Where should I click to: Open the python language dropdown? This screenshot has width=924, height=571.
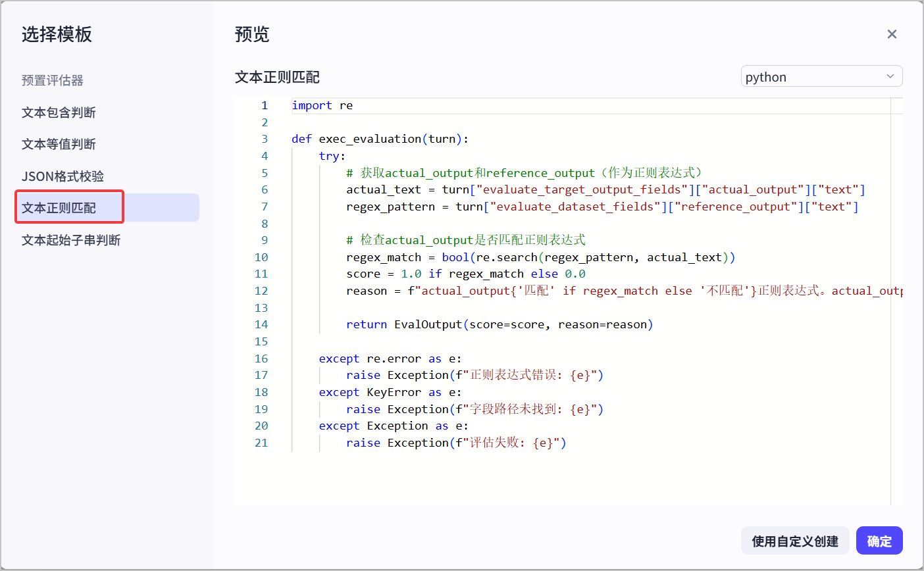821,76
